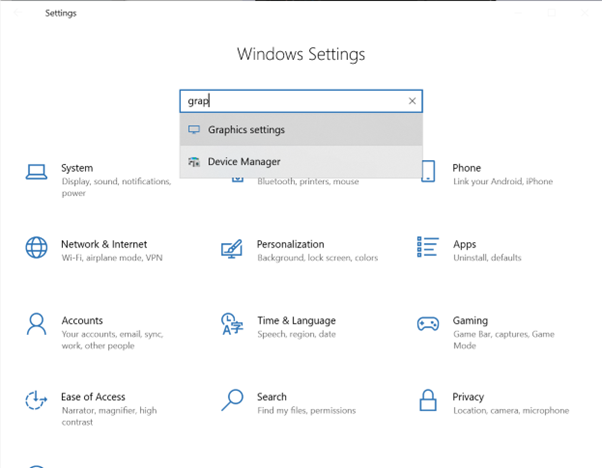Click inside the Find a setting search box

point(301,101)
